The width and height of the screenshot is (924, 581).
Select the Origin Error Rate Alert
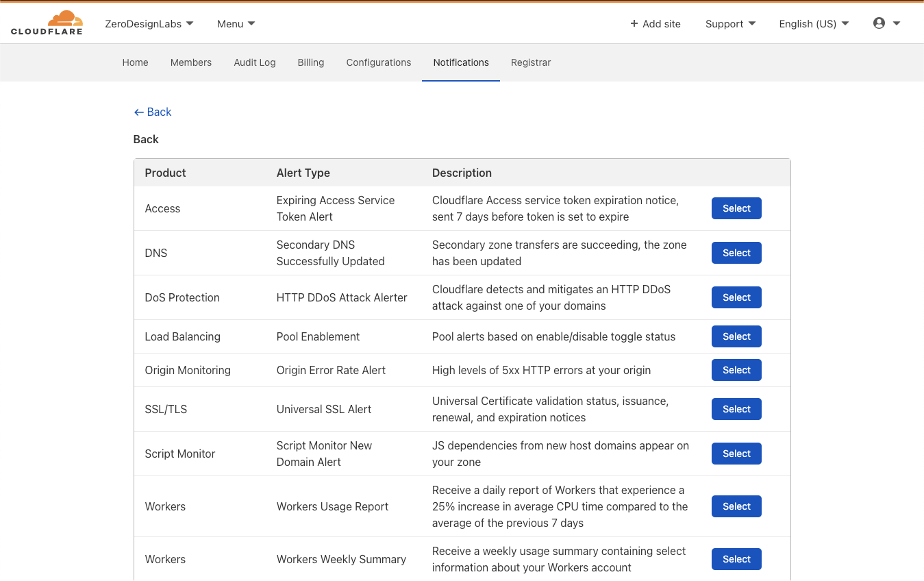(x=736, y=370)
